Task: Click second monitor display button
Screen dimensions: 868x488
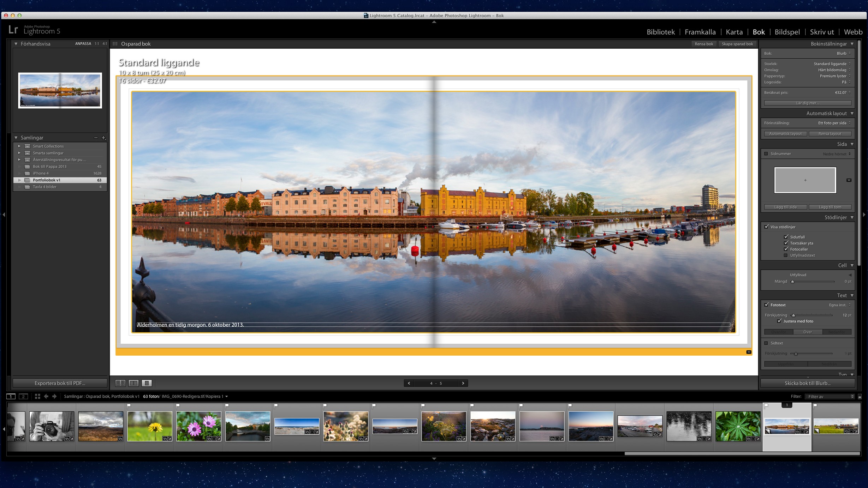Action: pos(23,396)
